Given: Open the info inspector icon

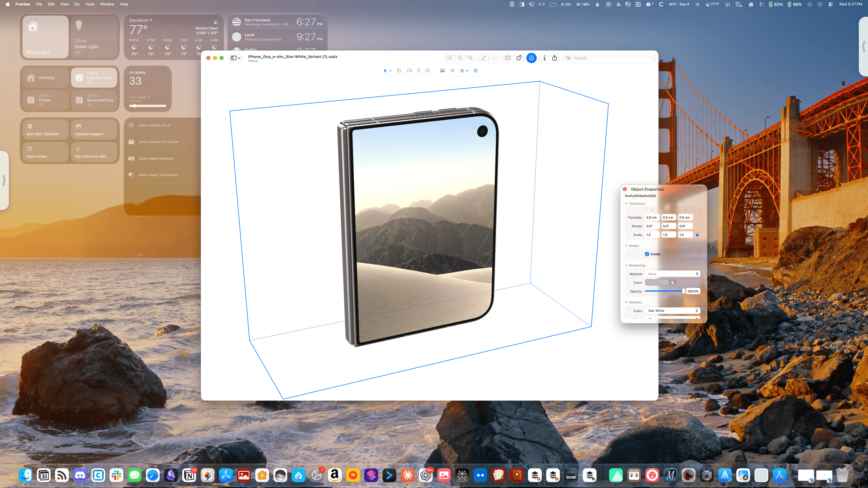Looking at the screenshot, I should point(544,58).
